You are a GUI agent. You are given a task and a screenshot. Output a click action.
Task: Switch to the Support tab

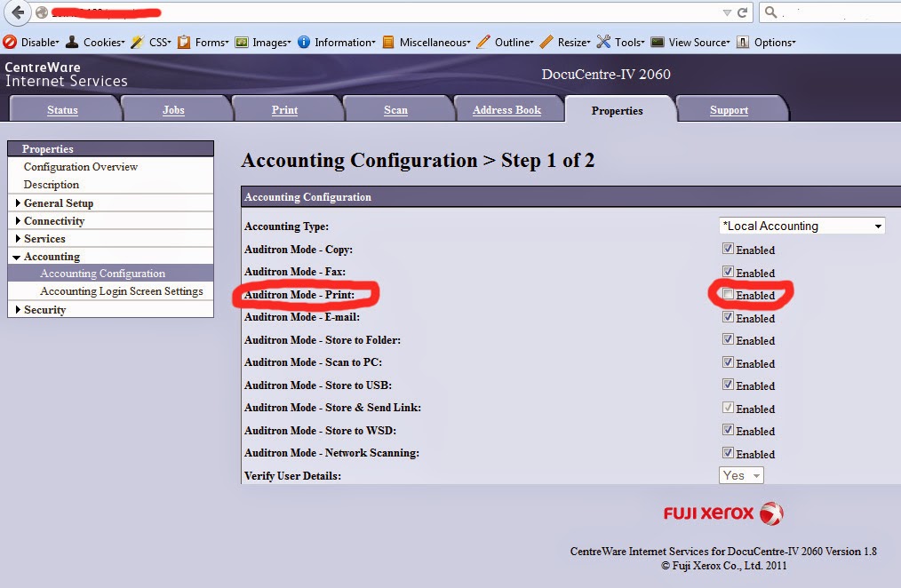point(730,109)
